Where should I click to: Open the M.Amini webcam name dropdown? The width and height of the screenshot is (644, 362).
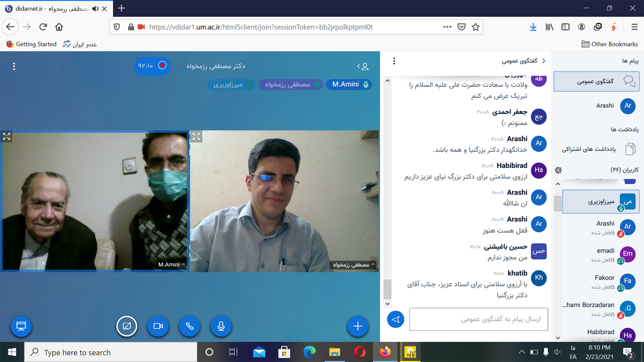[172, 265]
